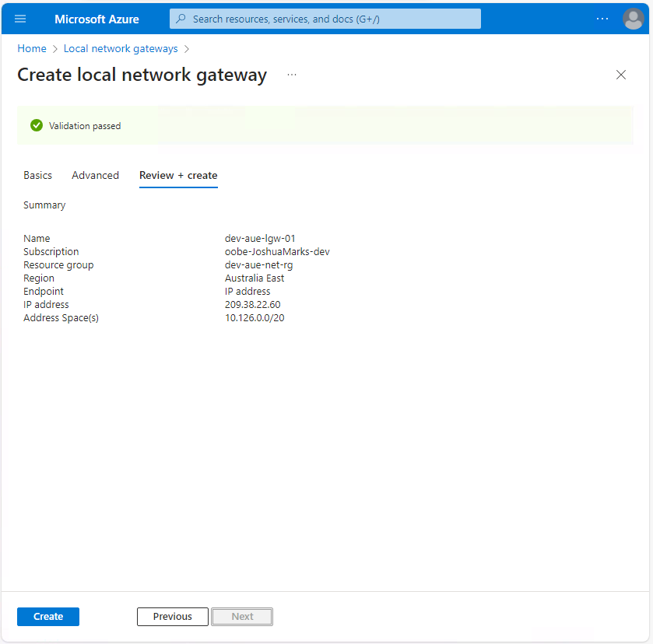Click the Next button
Screen dimensions: 653x644
[x=241, y=616]
